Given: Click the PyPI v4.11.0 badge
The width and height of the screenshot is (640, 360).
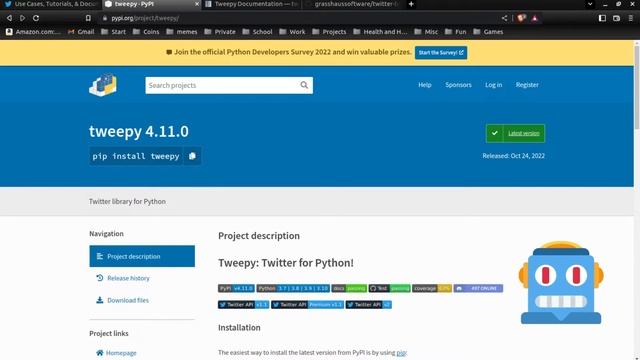Looking at the screenshot, I should pyautogui.click(x=236, y=288).
